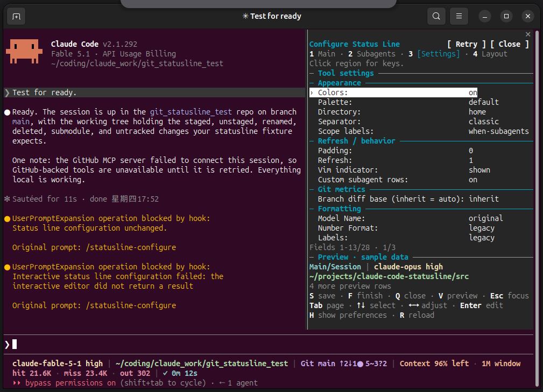This screenshot has height=392, width=543.
Task: Open terminal search magnifier icon
Action: tap(436, 16)
